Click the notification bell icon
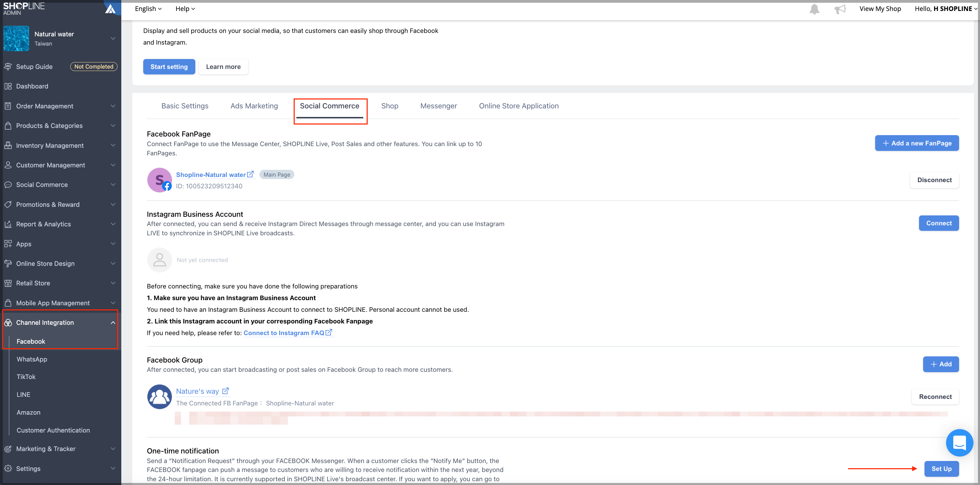 814,9
